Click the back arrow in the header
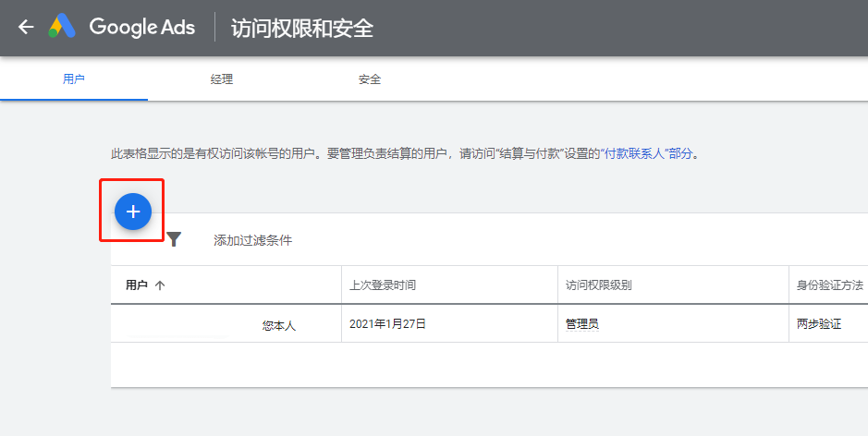 point(26,27)
